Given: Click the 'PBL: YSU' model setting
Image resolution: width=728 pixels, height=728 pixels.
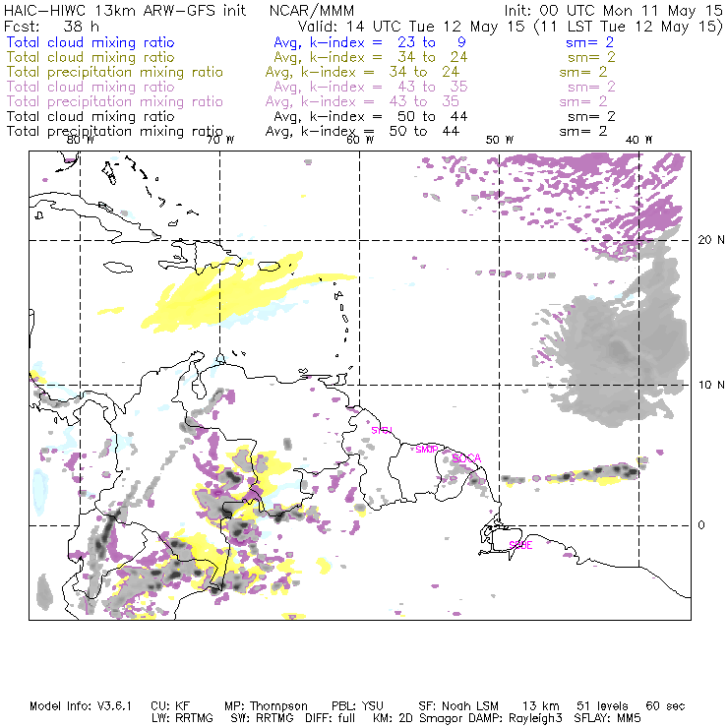Looking at the screenshot, I should click(357, 706).
